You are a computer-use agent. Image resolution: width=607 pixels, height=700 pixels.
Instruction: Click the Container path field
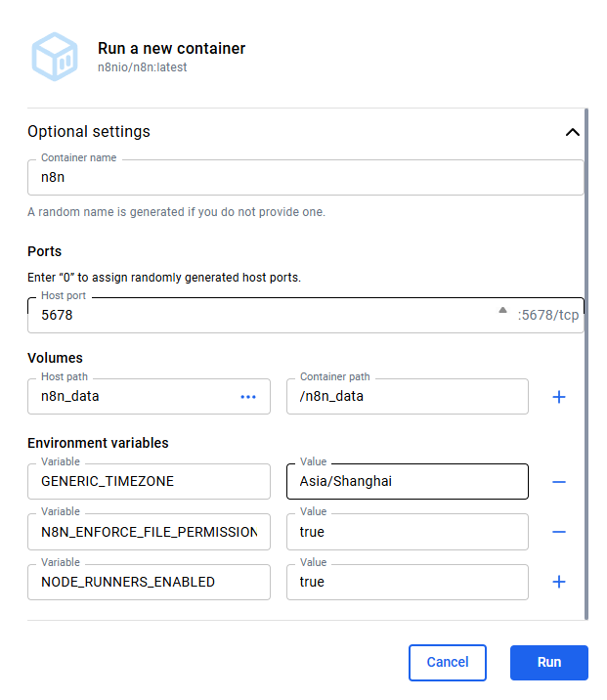tap(407, 397)
